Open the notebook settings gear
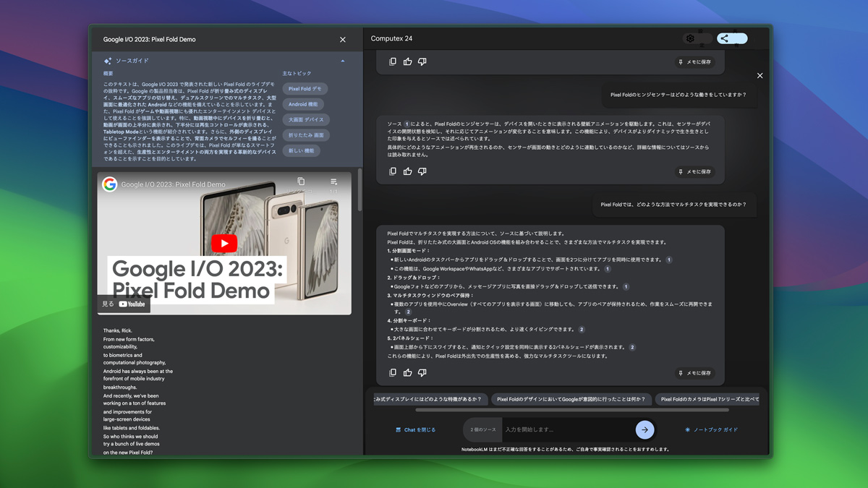The width and height of the screenshot is (868, 488). (690, 38)
